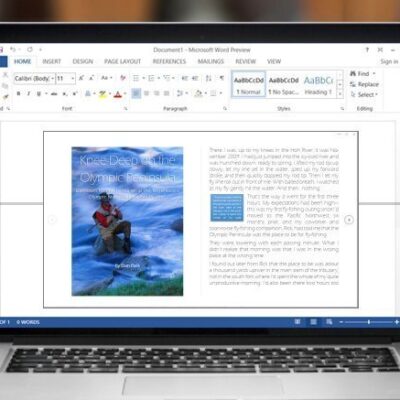Toggle Italic formatting
This screenshot has width=400, height=400.
(x=29, y=94)
